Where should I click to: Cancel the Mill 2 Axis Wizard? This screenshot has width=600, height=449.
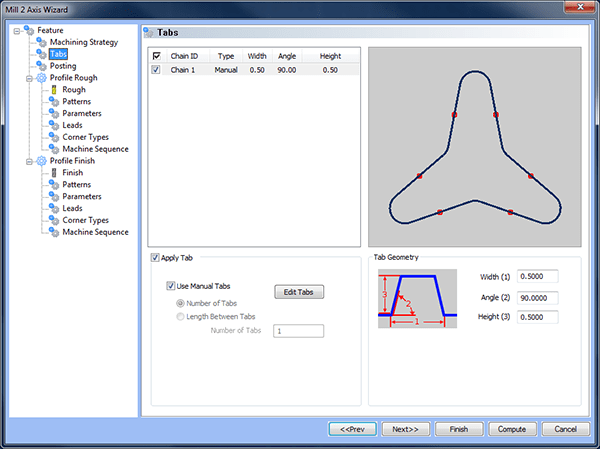566,429
